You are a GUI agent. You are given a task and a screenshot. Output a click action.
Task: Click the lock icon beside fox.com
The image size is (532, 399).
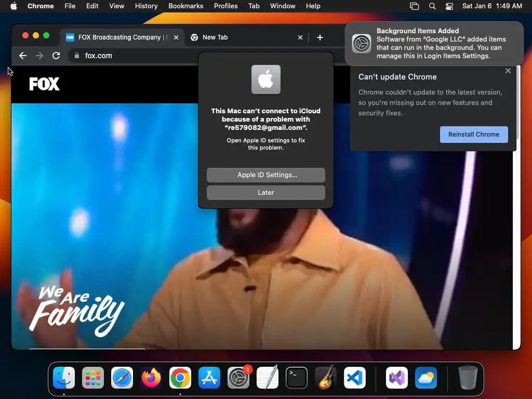pos(77,56)
